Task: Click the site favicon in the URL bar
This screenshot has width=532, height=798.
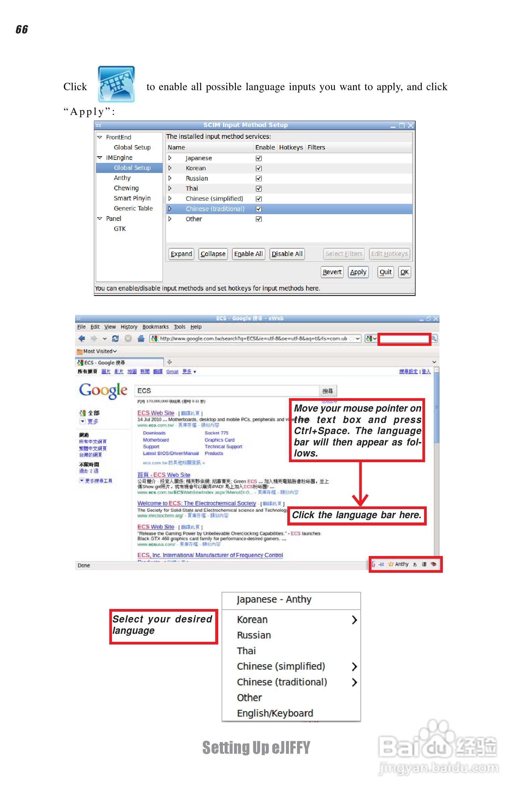Action: click(155, 339)
